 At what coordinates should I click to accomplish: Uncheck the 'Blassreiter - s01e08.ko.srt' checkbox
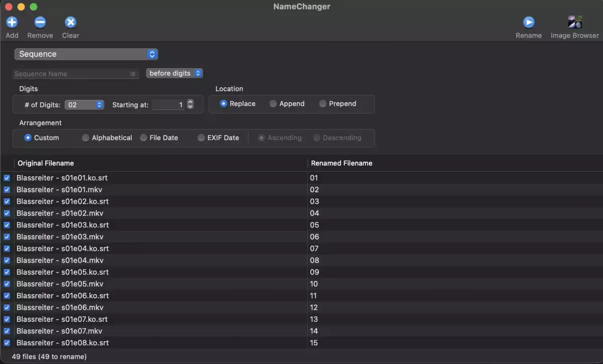click(7, 343)
